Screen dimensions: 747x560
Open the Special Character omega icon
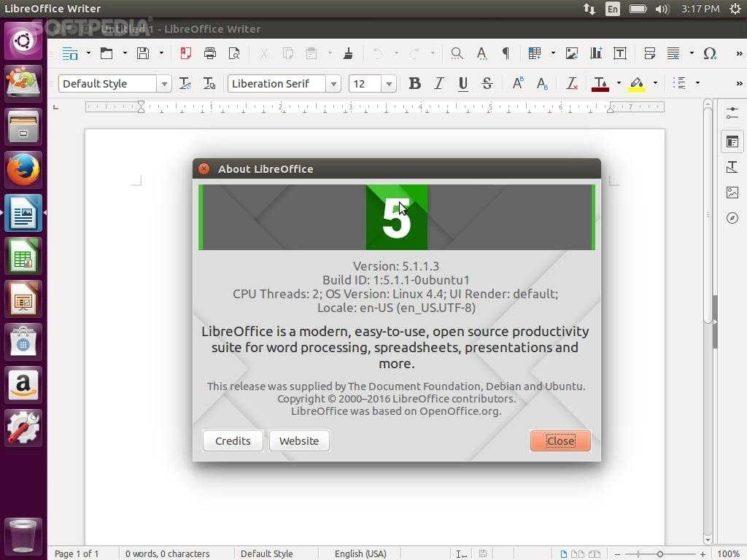tap(710, 53)
